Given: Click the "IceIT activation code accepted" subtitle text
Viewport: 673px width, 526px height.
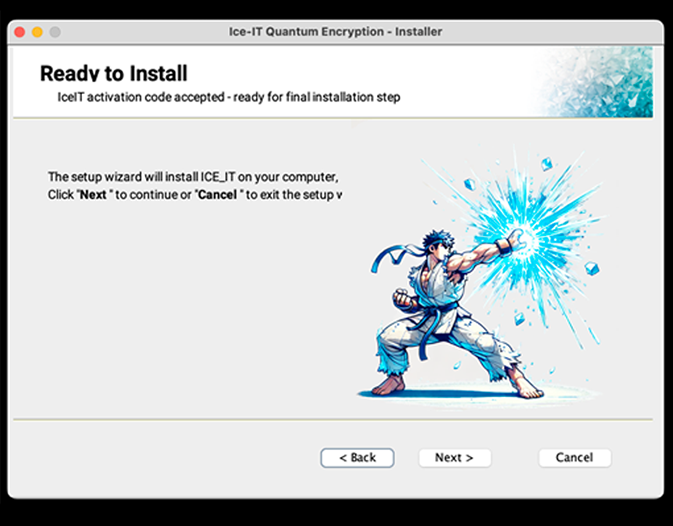Looking at the screenshot, I should tap(229, 97).
